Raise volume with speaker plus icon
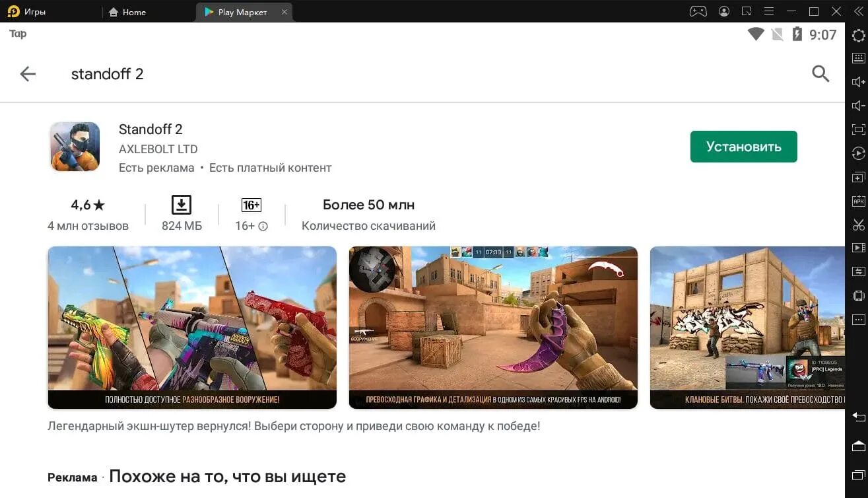868x498 pixels. (x=858, y=82)
